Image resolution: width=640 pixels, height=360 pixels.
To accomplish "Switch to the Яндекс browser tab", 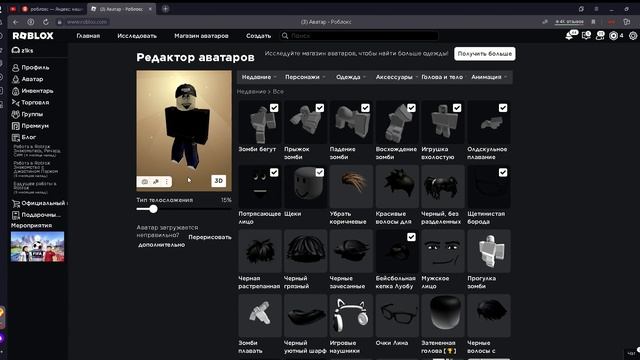I will (52, 9).
